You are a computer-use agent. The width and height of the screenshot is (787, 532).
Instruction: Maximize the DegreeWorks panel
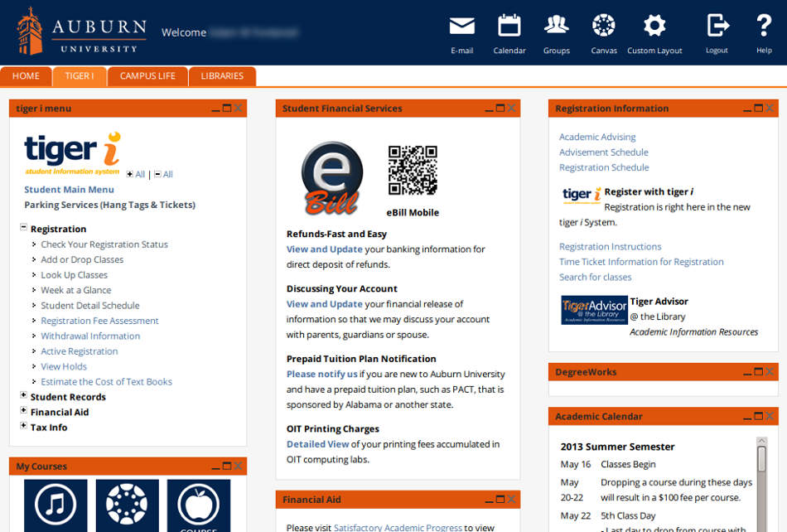[758, 371]
